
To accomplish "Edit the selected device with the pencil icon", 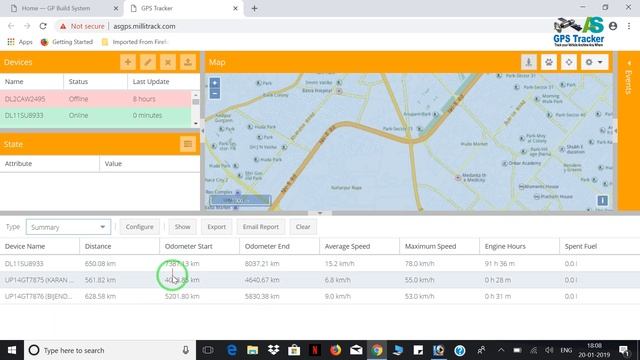I will coord(148,62).
